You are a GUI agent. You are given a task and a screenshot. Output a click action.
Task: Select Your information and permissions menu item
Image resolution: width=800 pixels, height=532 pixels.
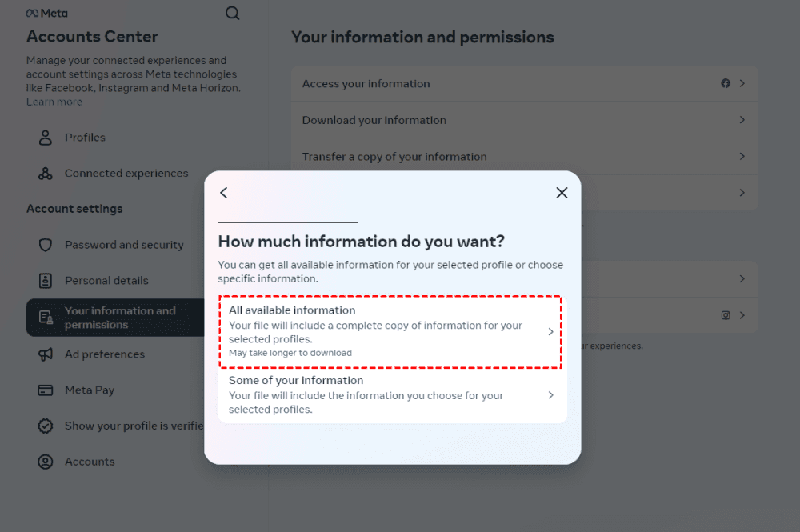(x=120, y=318)
